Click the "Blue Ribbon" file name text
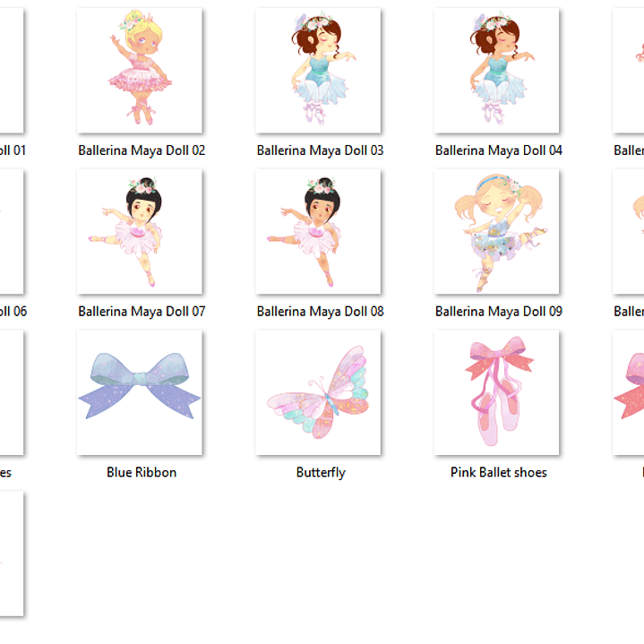The width and height of the screenshot is (644, 644). [x=142, y=472]
